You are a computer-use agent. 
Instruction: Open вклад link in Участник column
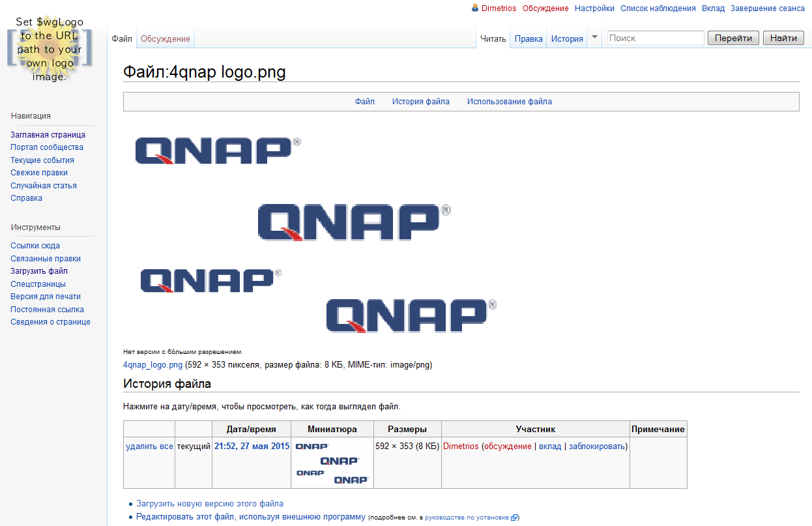(550, 446)
